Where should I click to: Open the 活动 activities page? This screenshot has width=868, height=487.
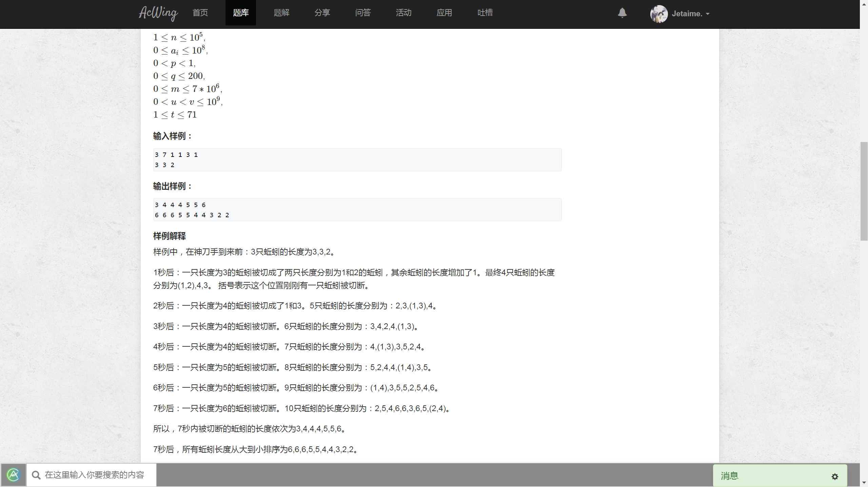[403, 13]
